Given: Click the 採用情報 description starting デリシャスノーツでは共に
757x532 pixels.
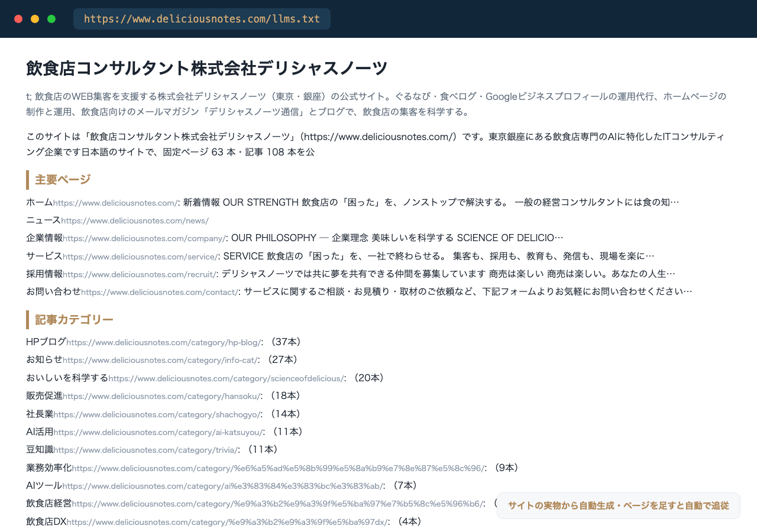Looking at the screenshot, I should (448, 274).
